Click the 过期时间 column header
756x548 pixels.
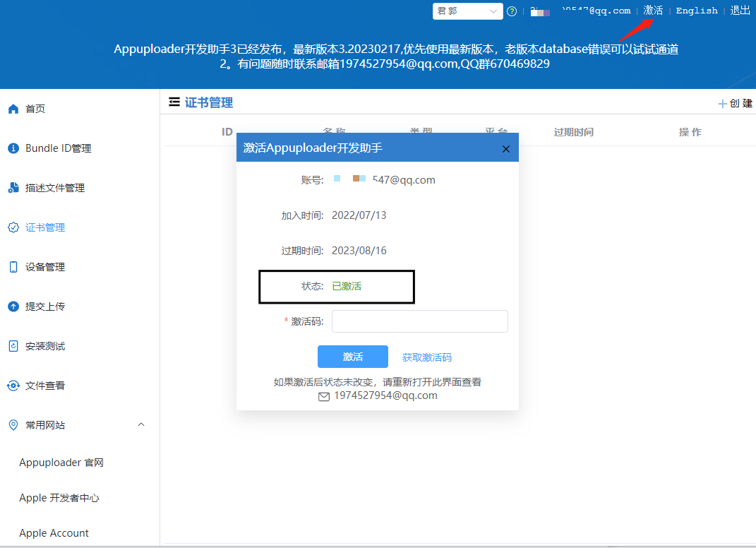click(x=574, y=132)
